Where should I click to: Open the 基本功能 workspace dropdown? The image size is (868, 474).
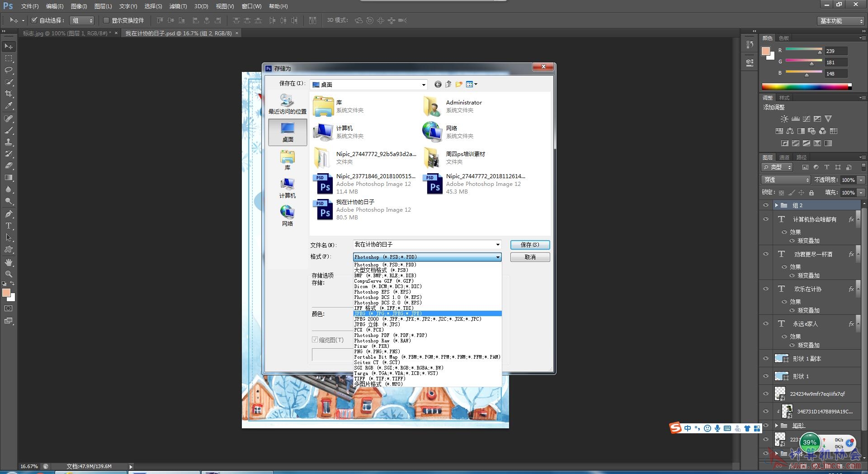point(841,21)
